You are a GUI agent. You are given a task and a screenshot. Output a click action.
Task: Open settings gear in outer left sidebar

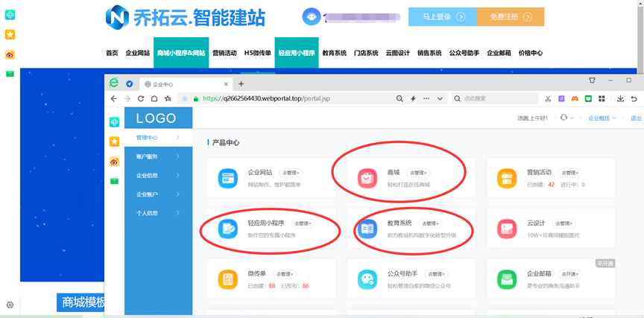(x=10, y=305)
